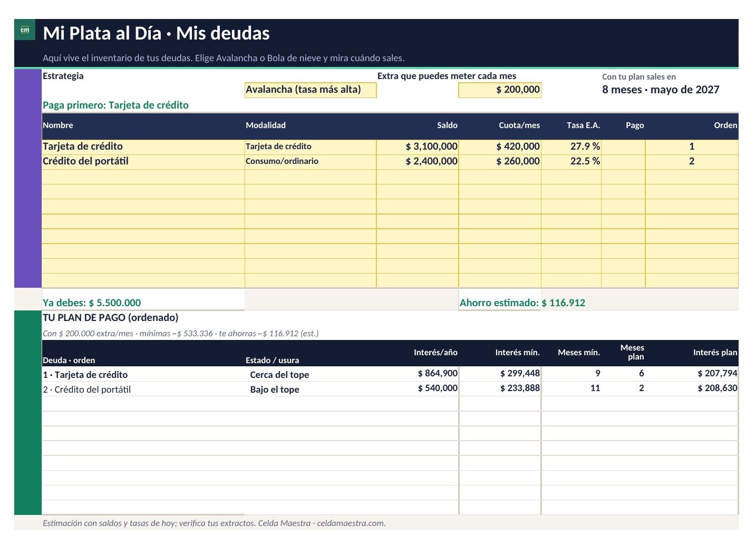This screenshot has width=756, height=545.
Task: Click plan row '2 · Crédito del portátil'
Action: pos(87,390)
